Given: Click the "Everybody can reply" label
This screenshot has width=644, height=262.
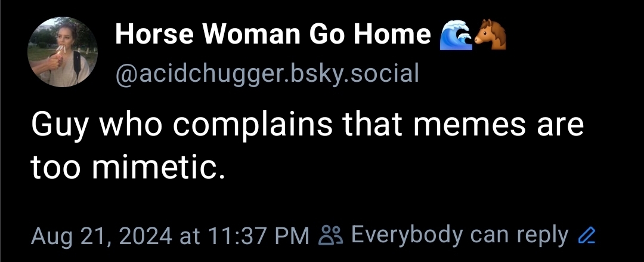Looking at the screenshot, I should click(459, 235).
